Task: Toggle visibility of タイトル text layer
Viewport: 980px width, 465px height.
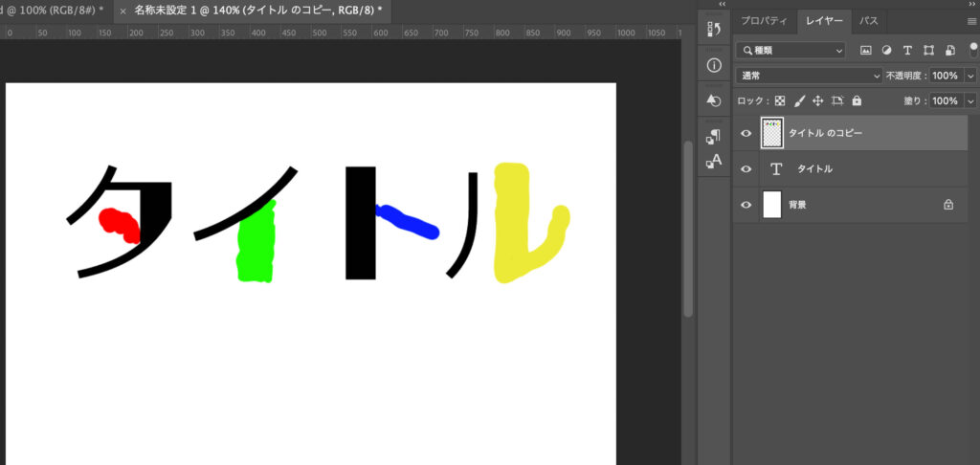Action: click(x=746, y=168)
